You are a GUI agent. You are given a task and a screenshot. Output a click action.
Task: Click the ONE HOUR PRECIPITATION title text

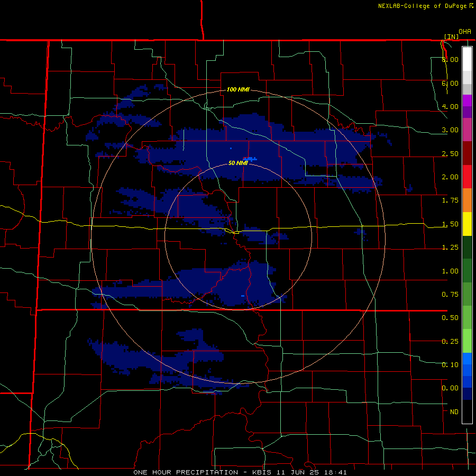click(x=186, y=472)
